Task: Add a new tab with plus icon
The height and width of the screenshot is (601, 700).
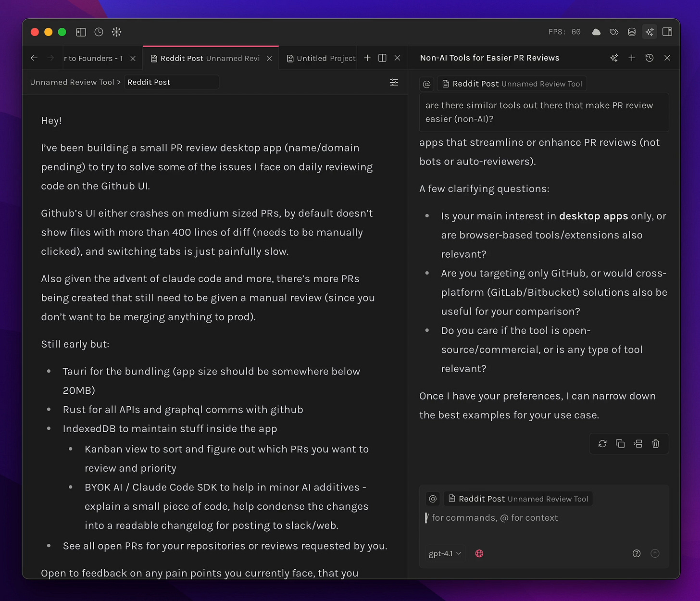Action: click(367, 58)
